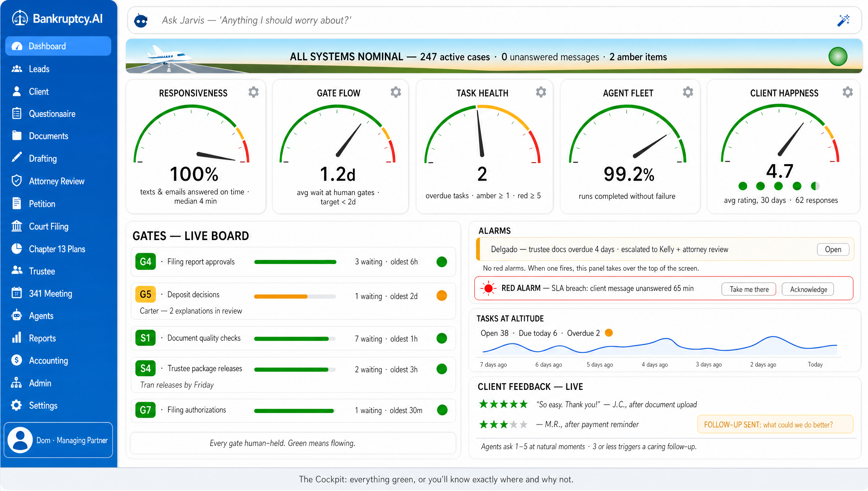Viewport: 868px width, 491px height.
Task: Navigate to Court Filing
Action: tap(58, 226)
